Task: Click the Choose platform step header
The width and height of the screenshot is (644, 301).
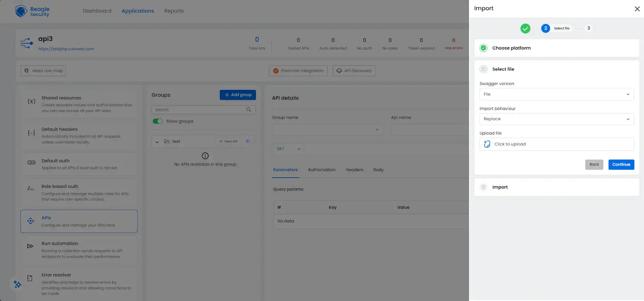Action: click(x=557, y=48)
